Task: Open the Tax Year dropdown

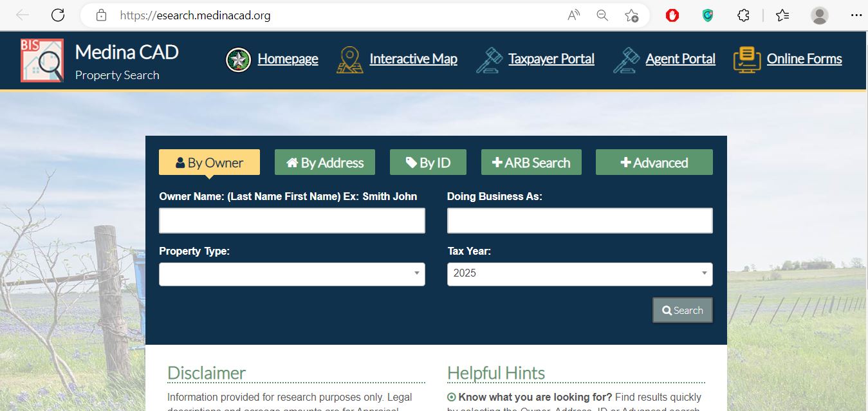Action: tap(579, 274)
